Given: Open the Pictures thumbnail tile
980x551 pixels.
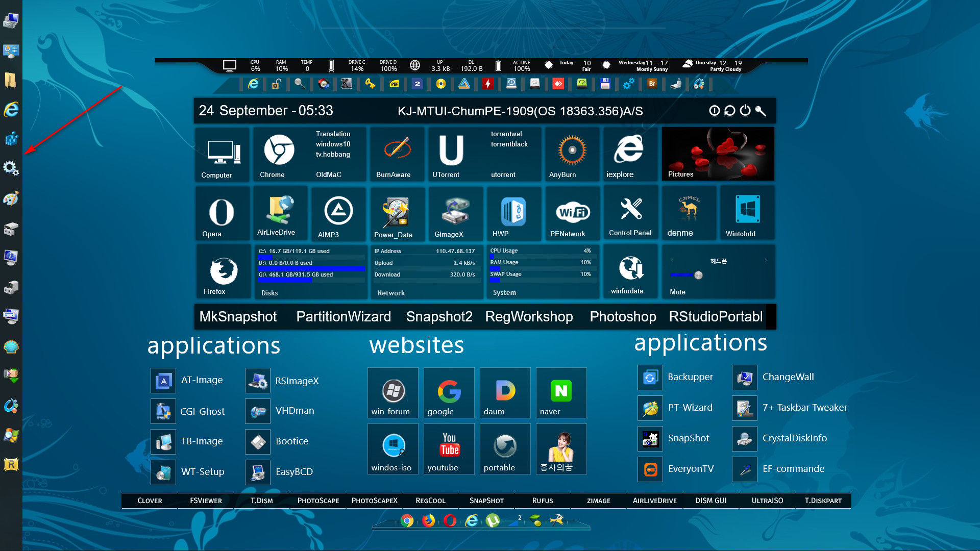Looking at the screenshot, I should [x=718, y=154].
